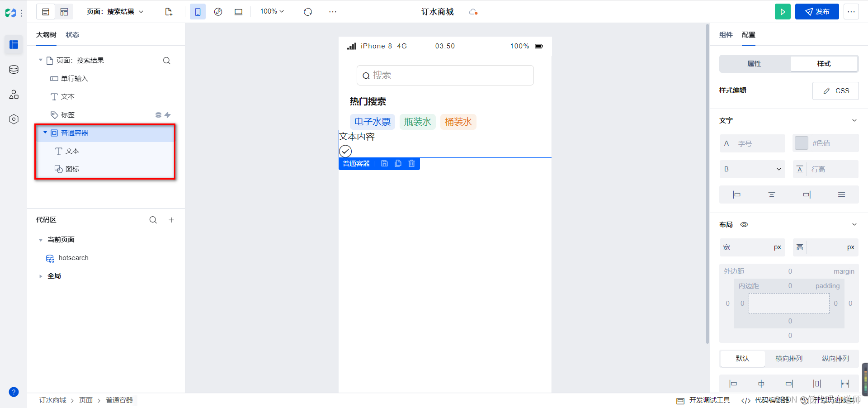Click the new page file icon
Screen dimensions: 868x408
click(x=169, y=12)
